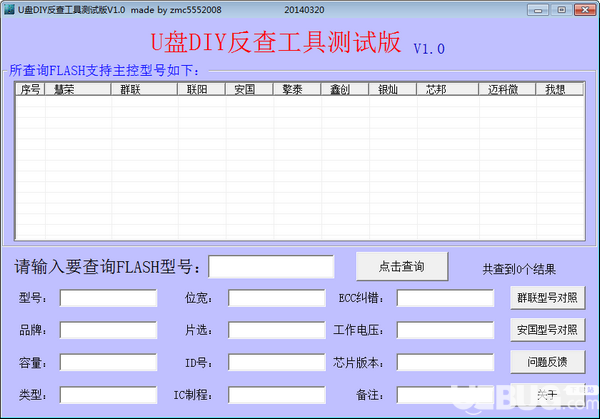The image size is (600, 419).
Task: Select the 擎泰 column header
Action: tap(297, 89)
